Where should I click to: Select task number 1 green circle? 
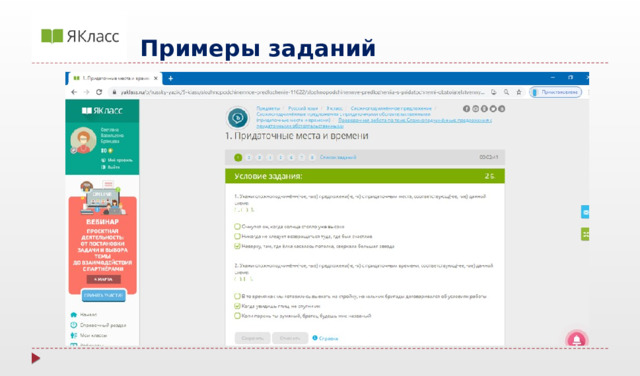coord(238,157)
